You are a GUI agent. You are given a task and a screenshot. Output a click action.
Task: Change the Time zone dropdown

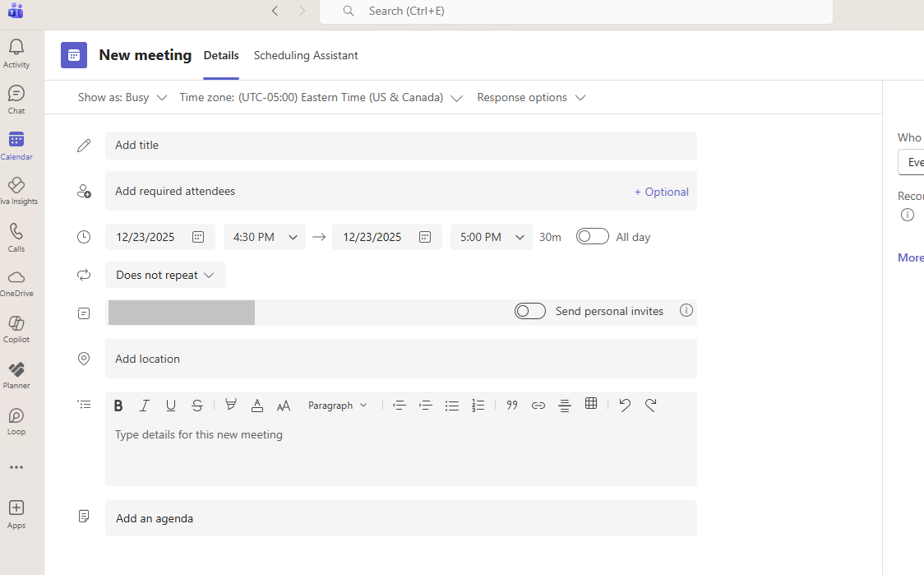point(321,97)
